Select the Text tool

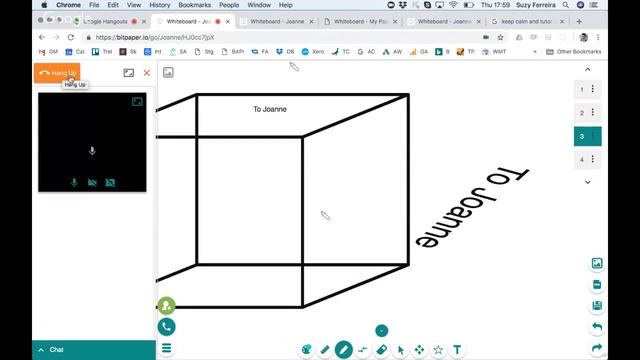tap(457, 350)
